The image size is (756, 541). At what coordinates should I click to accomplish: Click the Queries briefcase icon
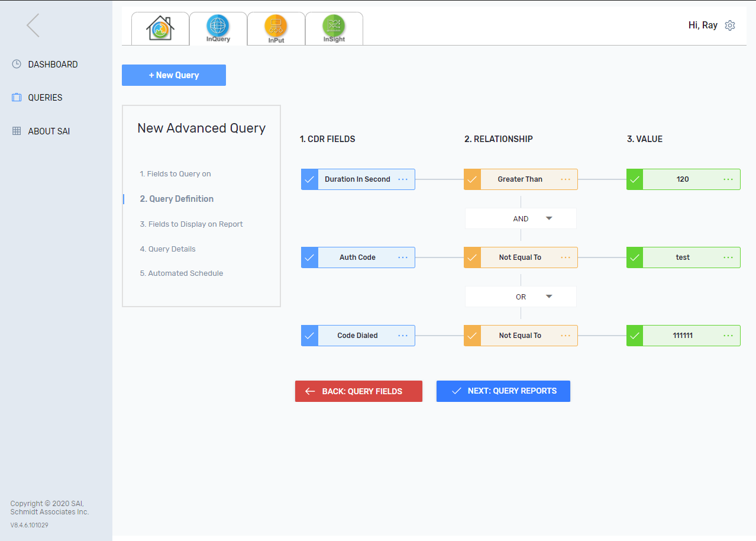(x=17, y=98)
